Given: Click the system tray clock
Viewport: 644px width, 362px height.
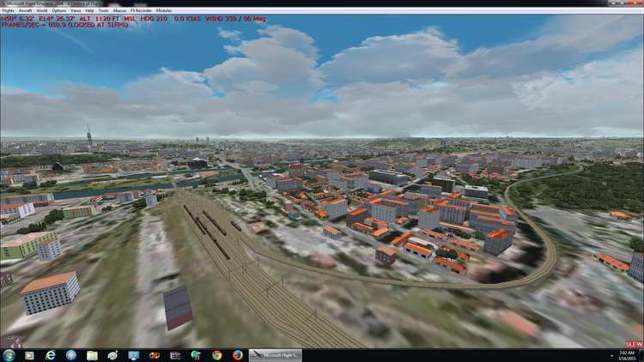Looking at the screenshot, I should (627, 355).
